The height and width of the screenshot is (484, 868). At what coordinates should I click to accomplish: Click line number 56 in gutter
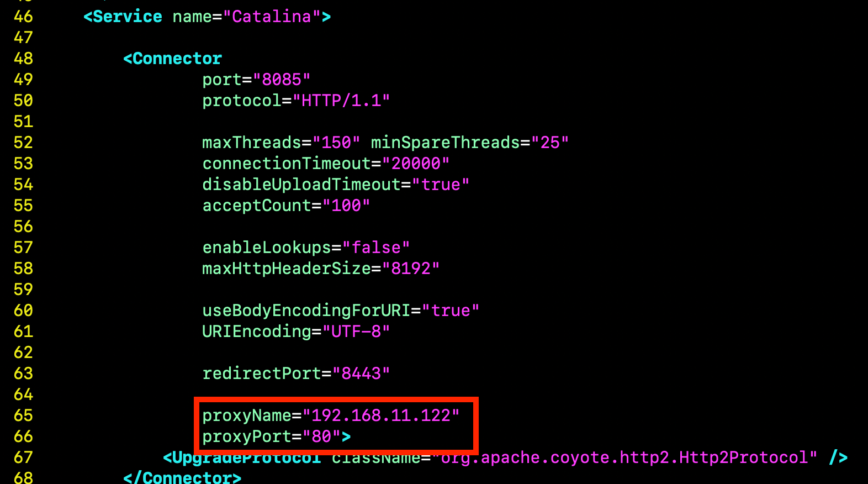[23, 227]
